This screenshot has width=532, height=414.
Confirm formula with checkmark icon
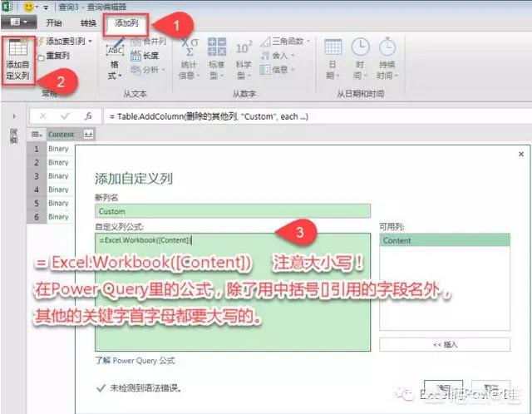tap(65, 116)
